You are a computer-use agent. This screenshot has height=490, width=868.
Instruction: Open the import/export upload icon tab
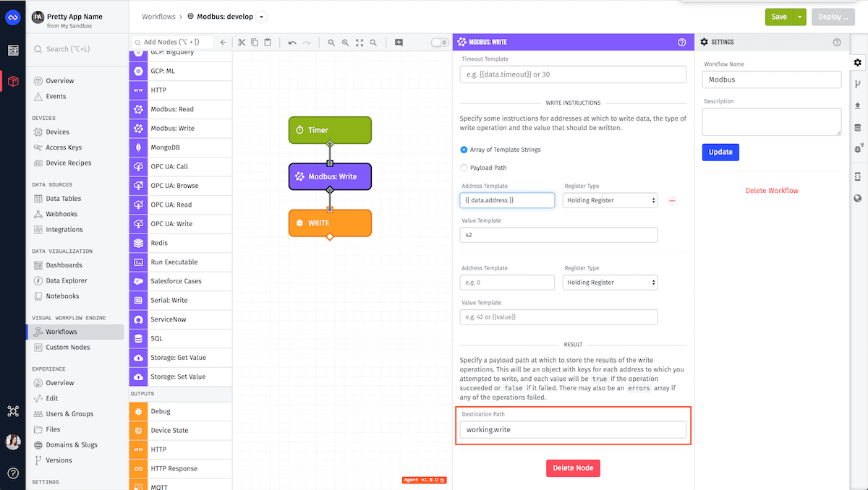(x=858, y=106)
